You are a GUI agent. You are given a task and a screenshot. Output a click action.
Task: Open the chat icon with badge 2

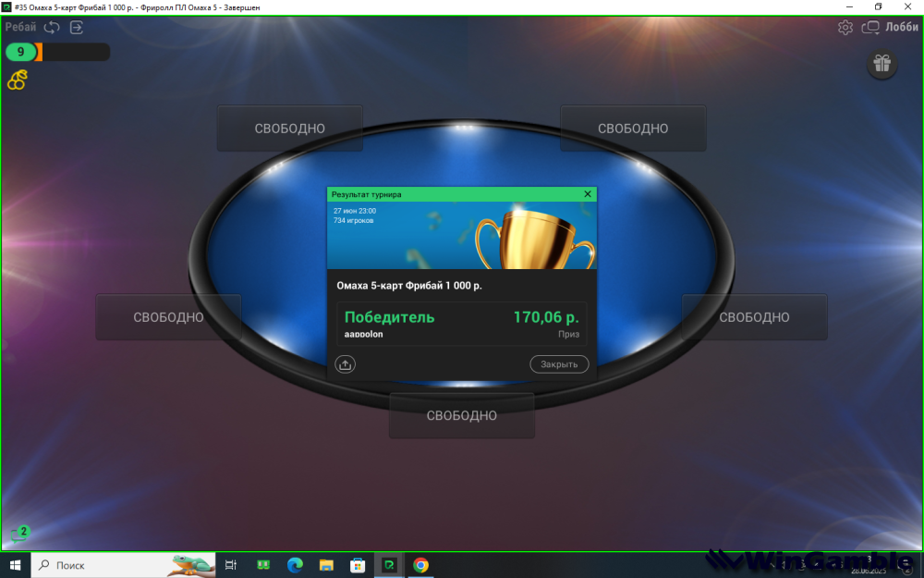(x=18, y=534)
